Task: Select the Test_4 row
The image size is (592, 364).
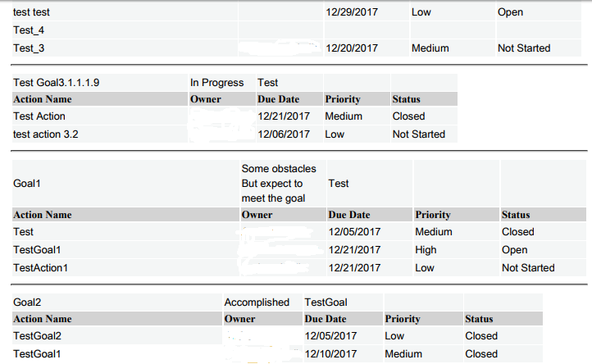Action: 30,30
